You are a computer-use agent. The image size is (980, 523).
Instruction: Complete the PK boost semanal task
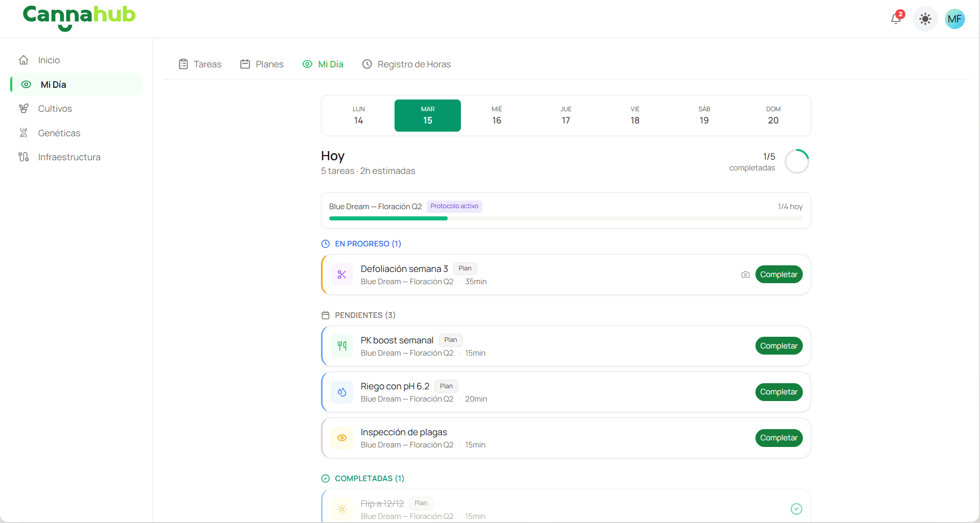pyautogui.click(x=779, y=346)
